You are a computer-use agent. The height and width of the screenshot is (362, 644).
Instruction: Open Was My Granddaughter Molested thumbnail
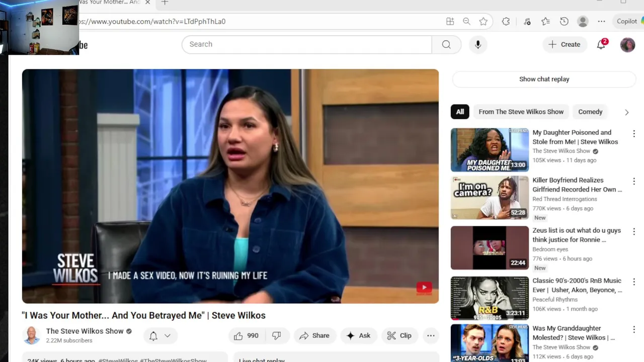[490, 344]
